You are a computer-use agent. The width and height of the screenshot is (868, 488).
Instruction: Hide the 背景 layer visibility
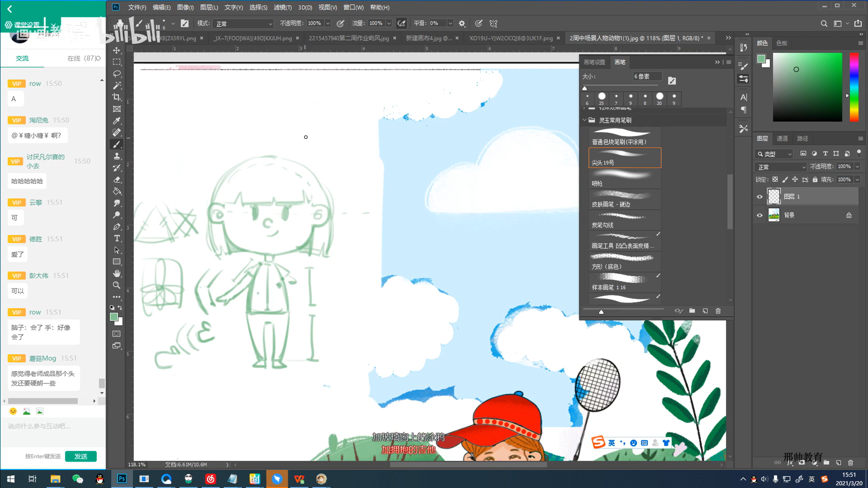pos(759,215)
